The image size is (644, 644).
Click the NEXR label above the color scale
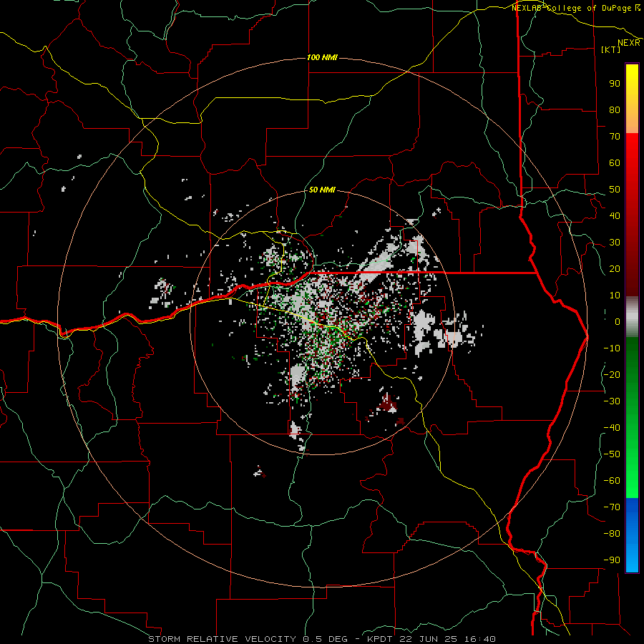[629, 43]
